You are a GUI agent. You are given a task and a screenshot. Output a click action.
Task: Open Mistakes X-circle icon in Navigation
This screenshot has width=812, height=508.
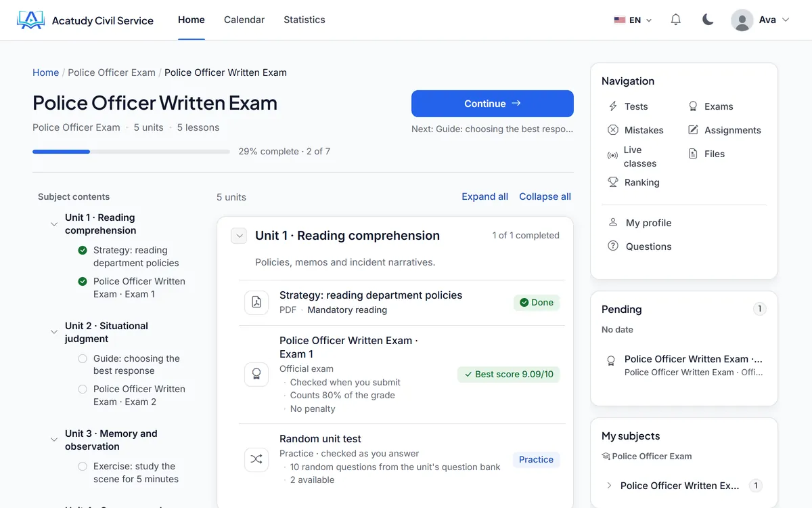click(613, 130)
